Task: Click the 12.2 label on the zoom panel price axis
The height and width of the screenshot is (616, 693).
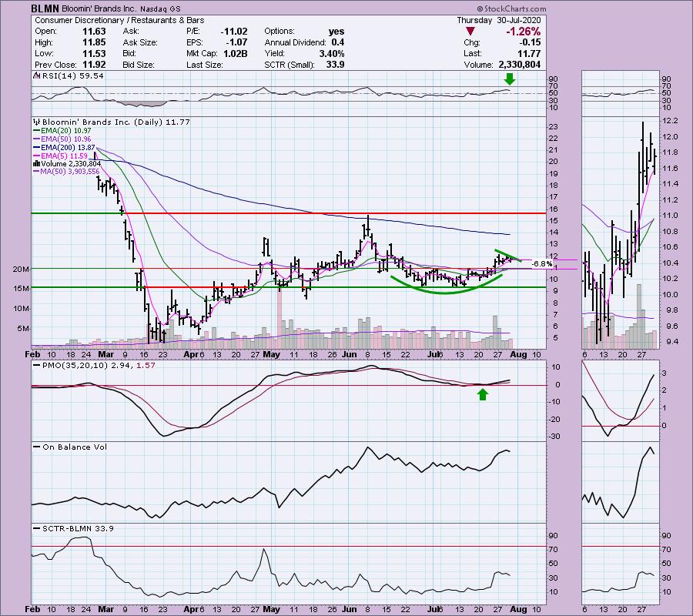Action: [x=670, y=121]
